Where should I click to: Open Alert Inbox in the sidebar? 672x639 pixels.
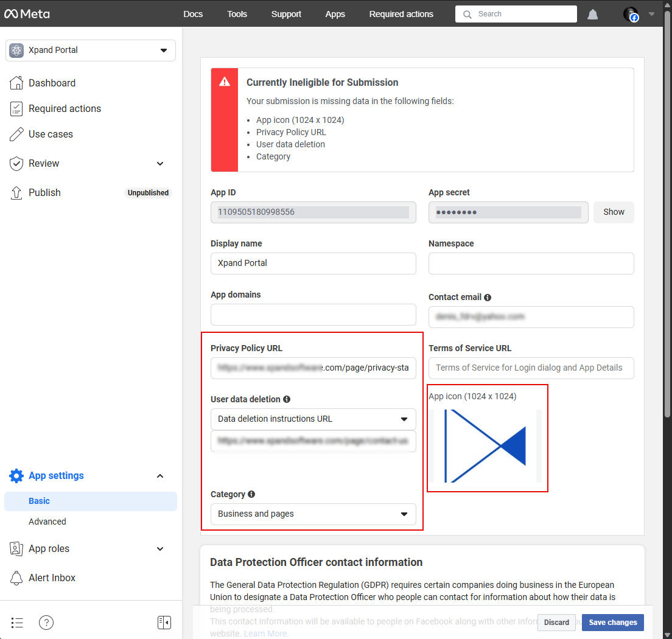(52, 578)
